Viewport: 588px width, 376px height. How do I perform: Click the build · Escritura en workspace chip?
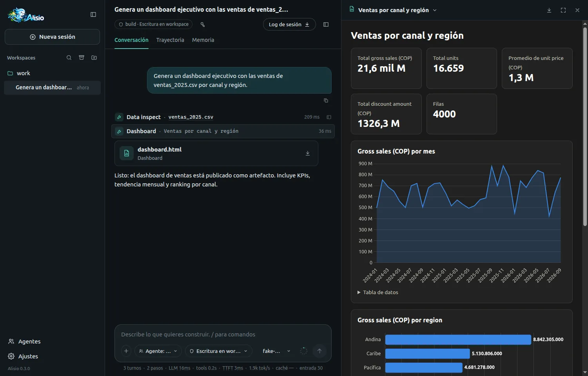[x=154, y=24]
